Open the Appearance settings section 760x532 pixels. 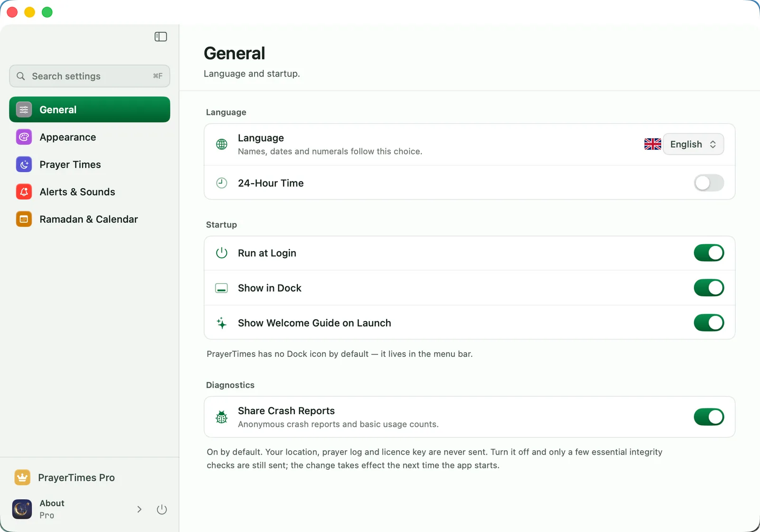click(90, 137)
